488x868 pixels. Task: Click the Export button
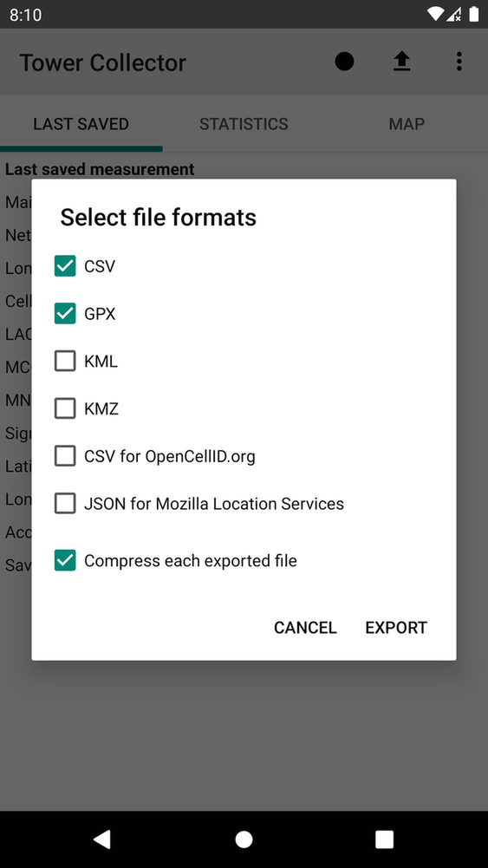coord(396,628)
